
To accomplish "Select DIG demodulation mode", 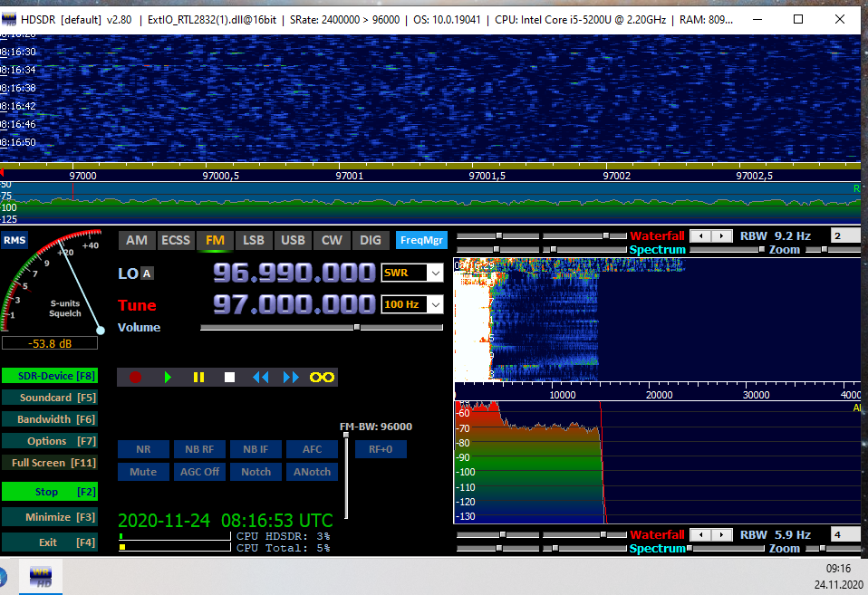I will [371, 240].
